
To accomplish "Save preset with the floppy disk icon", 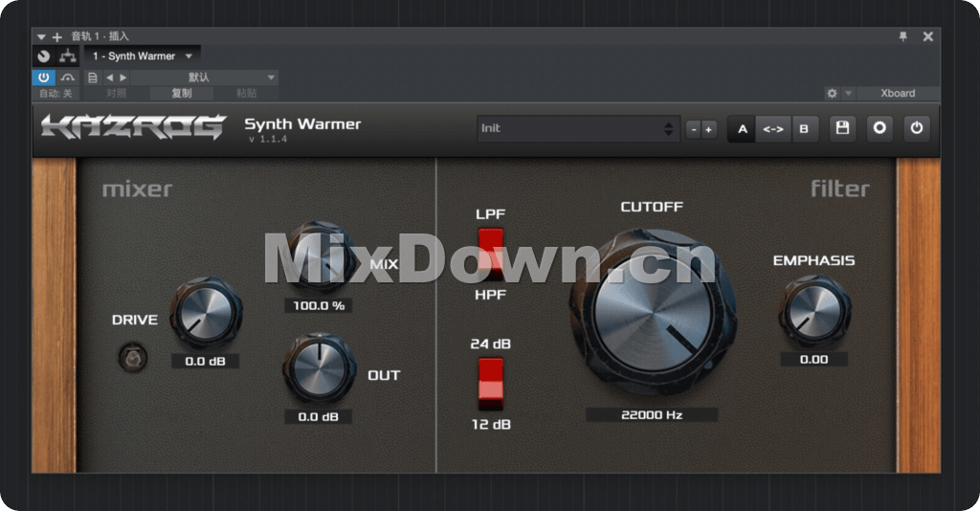I will tap(842, 128).
